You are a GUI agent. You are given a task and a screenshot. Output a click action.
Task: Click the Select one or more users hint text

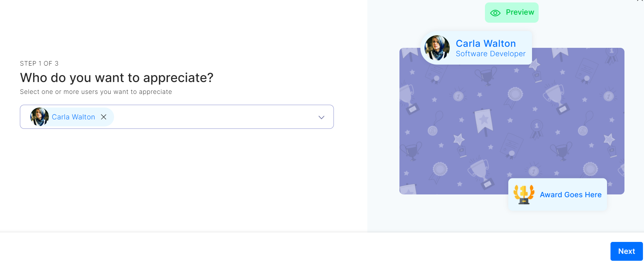tap(96, 92)
